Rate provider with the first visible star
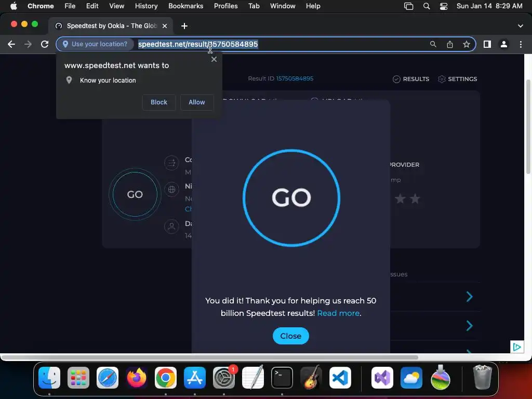Screen dimensions: 532x399 click(401, 199)
